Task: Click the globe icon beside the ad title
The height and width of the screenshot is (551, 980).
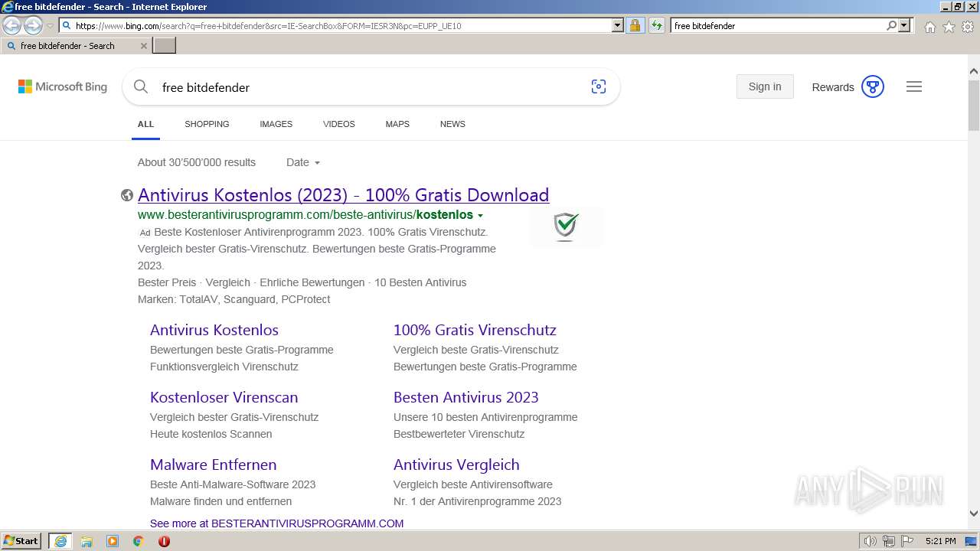Action: [x=127, y=195]
